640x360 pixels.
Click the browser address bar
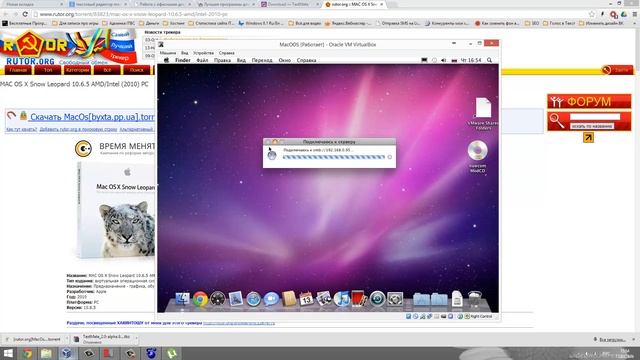(x=310, y=14)
